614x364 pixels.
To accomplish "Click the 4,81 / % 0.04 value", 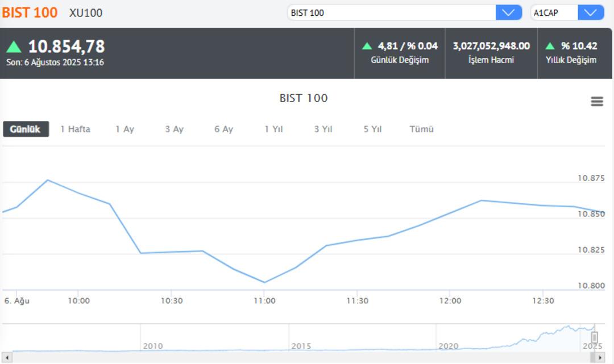I will coord(408,46).
